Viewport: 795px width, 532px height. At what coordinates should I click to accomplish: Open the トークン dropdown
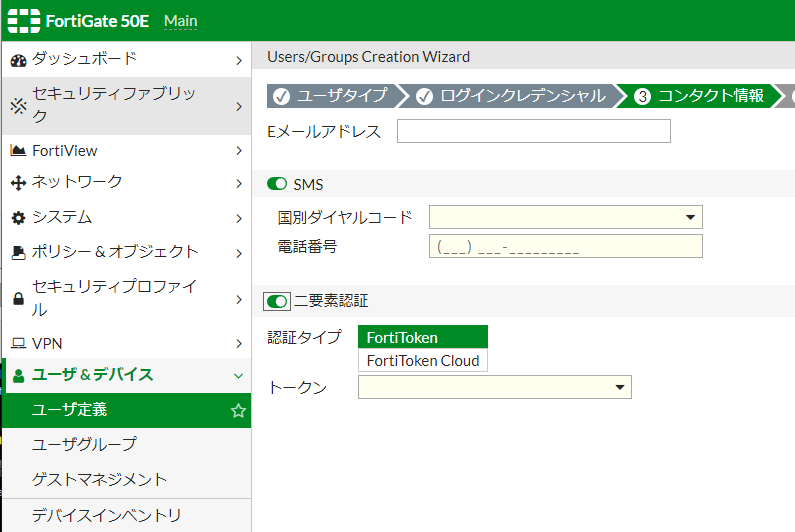494,387
